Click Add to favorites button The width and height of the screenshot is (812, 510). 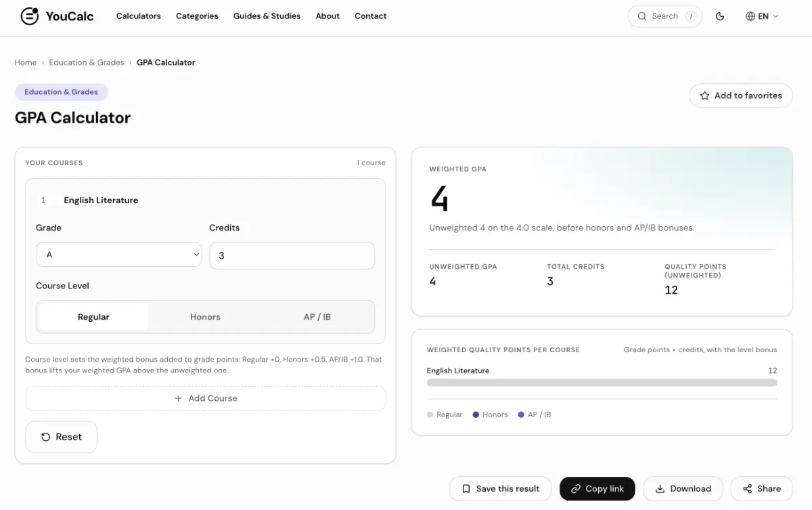click(x=741, y=95)
